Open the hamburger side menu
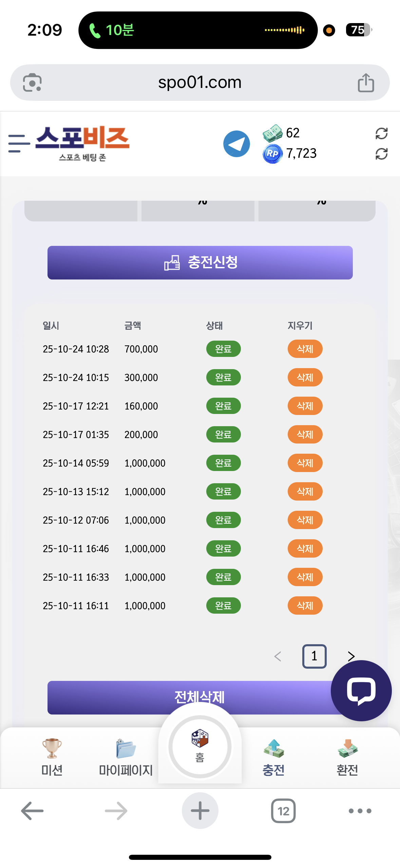The height and width of the screenshot is (868, 400). (19, 143)
